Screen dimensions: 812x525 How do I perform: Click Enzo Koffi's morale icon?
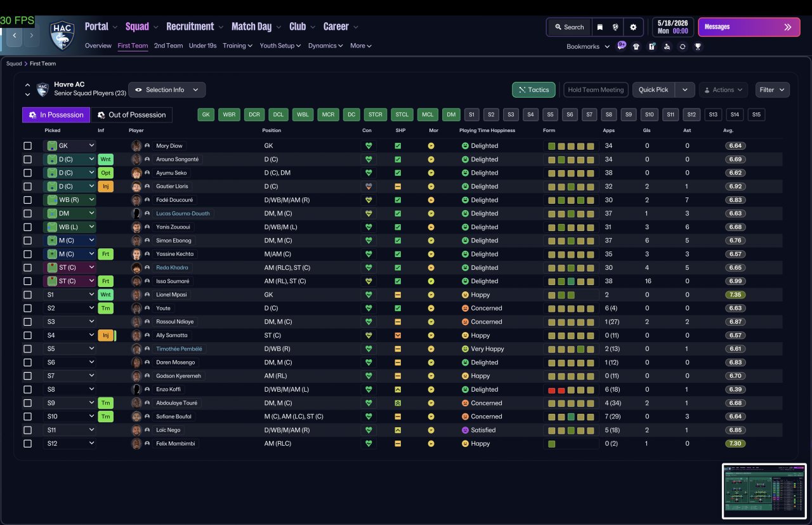431,390
